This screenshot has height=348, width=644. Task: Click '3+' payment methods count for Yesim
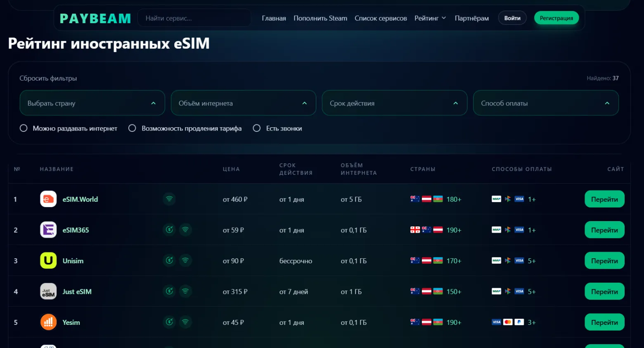532,322
